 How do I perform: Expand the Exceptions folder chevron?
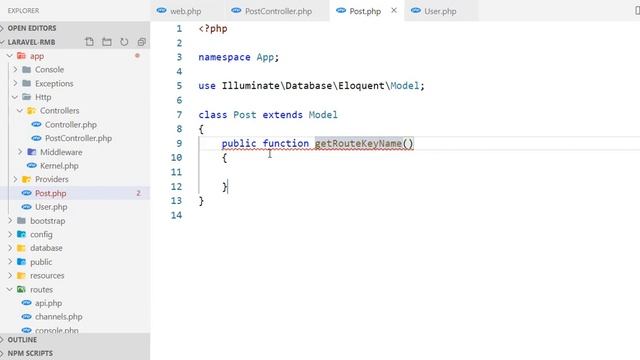click(15, 83)
